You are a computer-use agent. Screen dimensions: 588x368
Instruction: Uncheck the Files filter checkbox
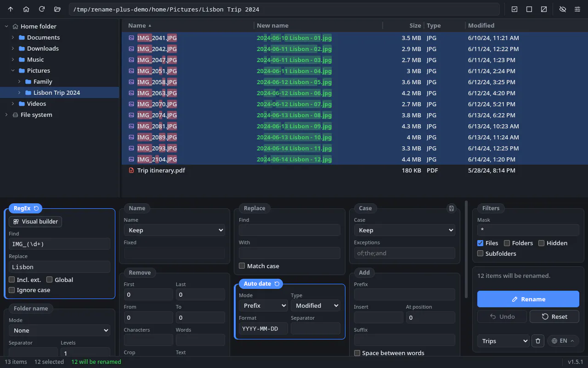tap(481, 243)
